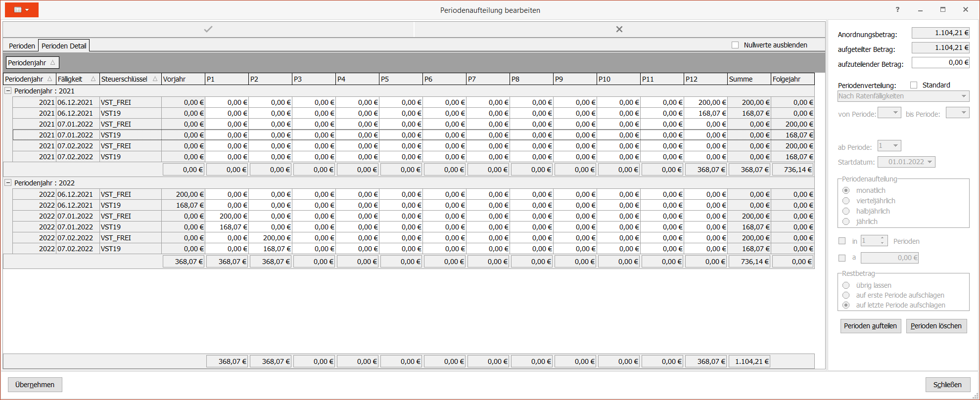
Task: Click the Schließen button
Action: point(947,385)
